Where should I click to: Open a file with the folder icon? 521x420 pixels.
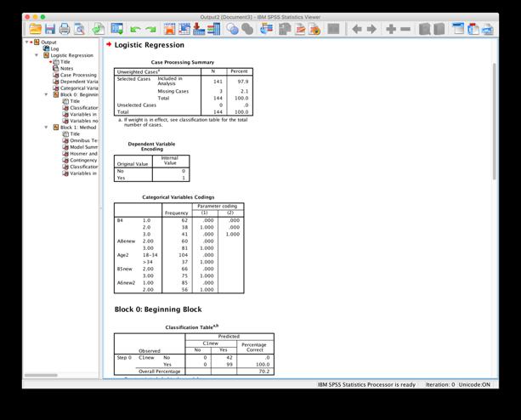tap(35, 29)
